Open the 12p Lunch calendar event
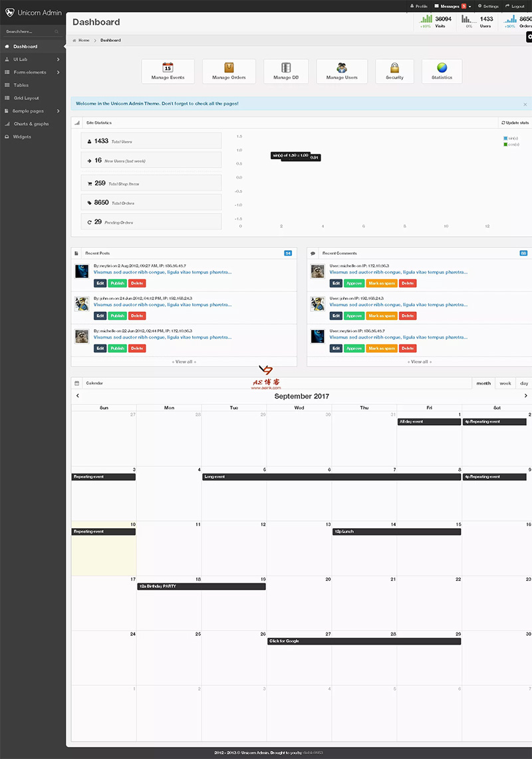Screen dimensions: 532x759 (396, 531)
